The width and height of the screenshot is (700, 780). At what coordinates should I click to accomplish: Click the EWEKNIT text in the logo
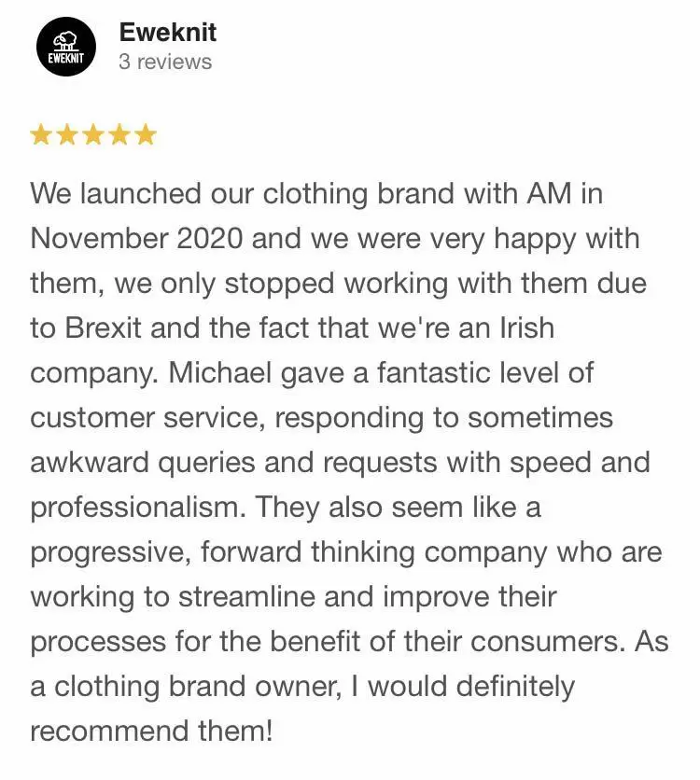(x=65, y=57)
